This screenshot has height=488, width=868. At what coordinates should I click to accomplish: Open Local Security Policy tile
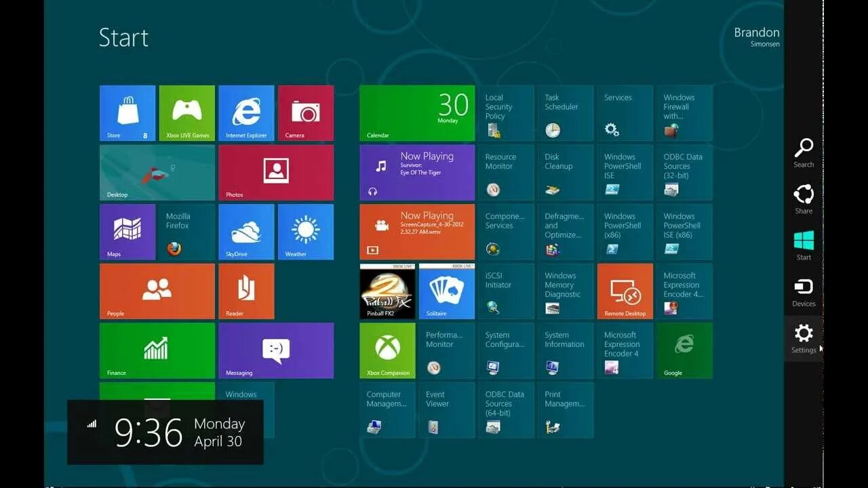[506, 113]
